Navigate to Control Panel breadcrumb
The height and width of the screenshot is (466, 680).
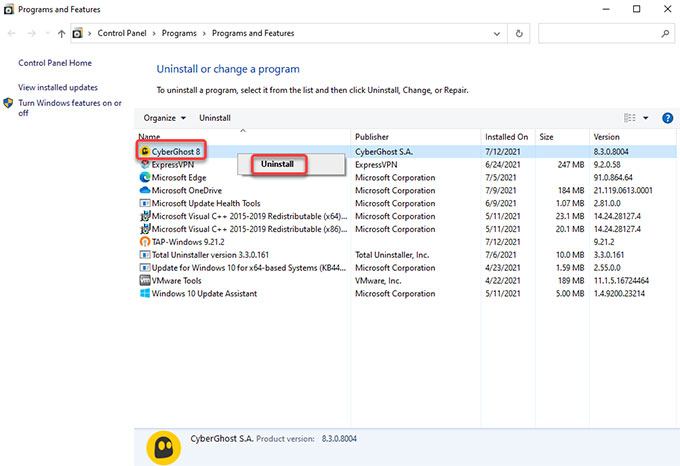122,33
